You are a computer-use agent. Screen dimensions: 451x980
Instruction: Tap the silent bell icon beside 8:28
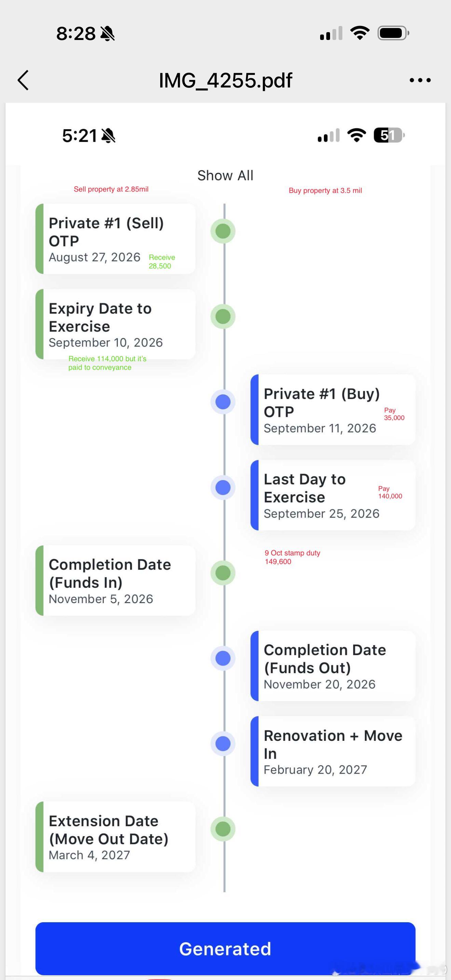[107, 33]
